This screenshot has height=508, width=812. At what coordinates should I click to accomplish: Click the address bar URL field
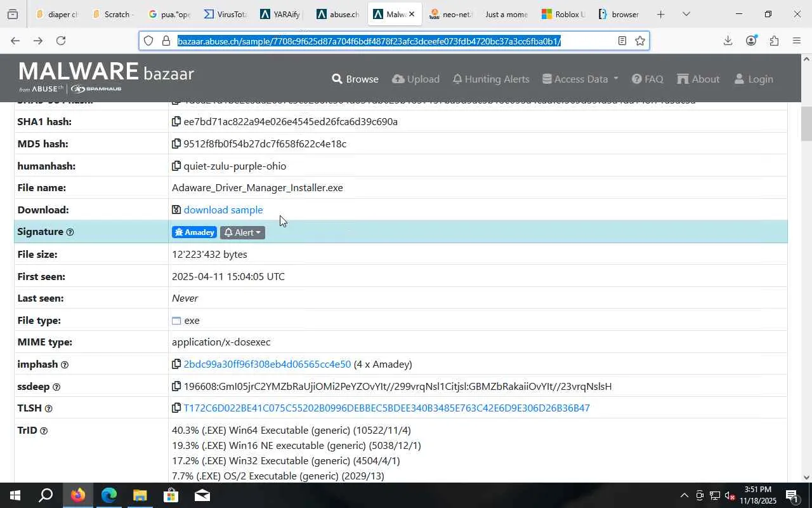click(393, 41)
